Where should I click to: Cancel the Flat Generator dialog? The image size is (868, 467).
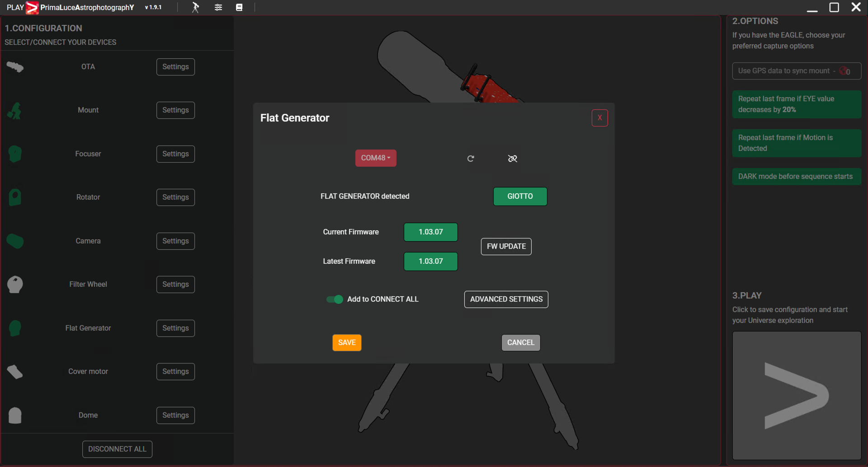pos(521,343)
